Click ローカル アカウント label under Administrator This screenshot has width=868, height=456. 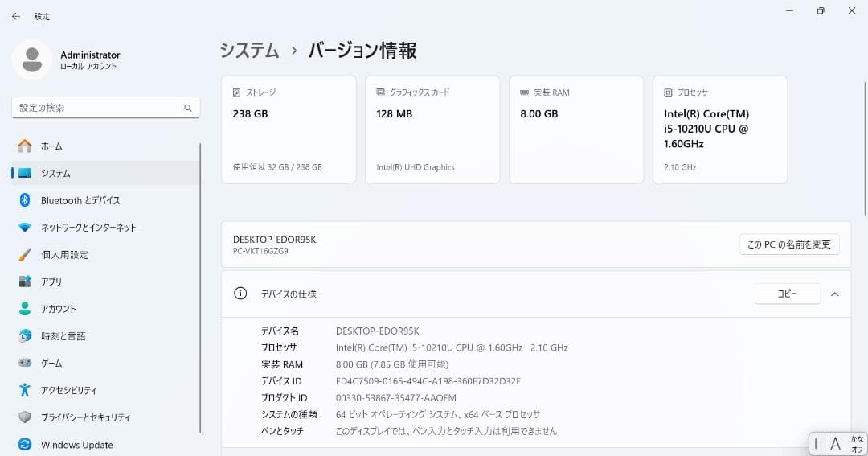point(88,67)
